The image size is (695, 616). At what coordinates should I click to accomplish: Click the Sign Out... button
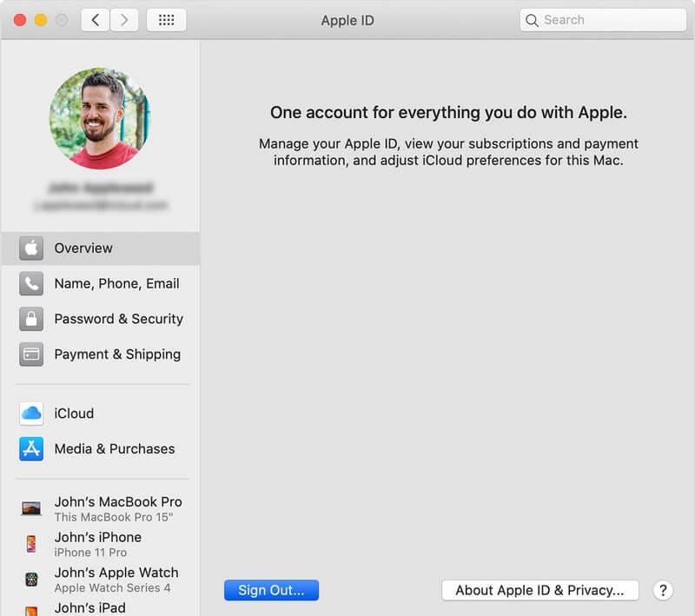point(271,590)
